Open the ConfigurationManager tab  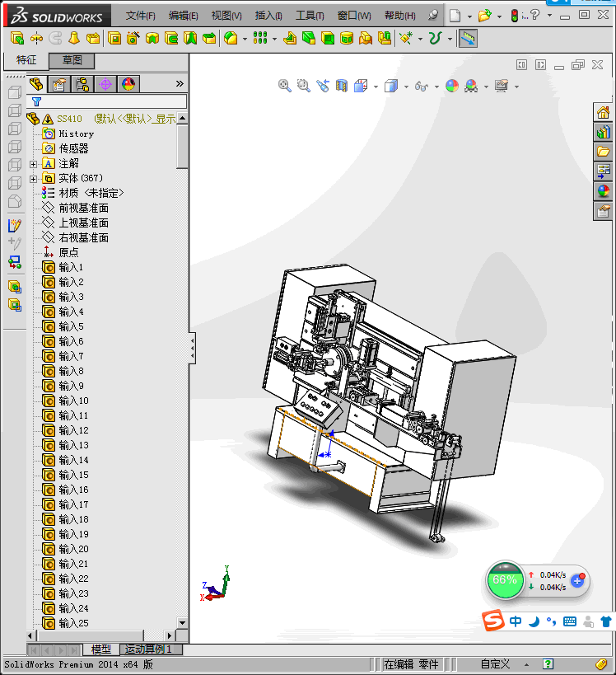point(82,84)
